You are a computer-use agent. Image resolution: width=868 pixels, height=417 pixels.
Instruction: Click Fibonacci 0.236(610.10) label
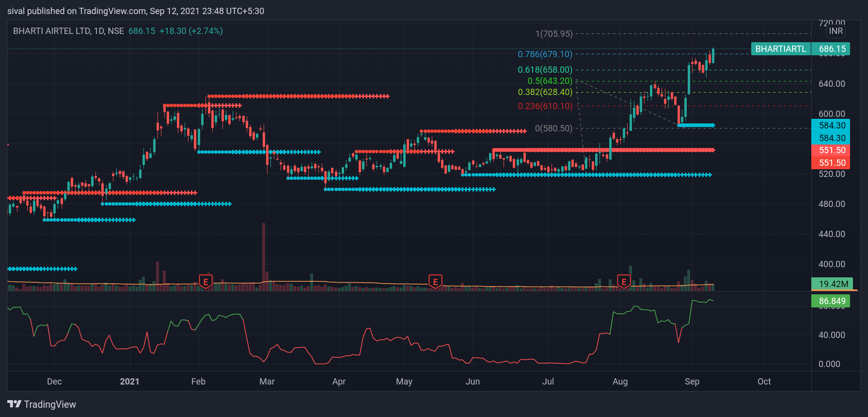545,106
